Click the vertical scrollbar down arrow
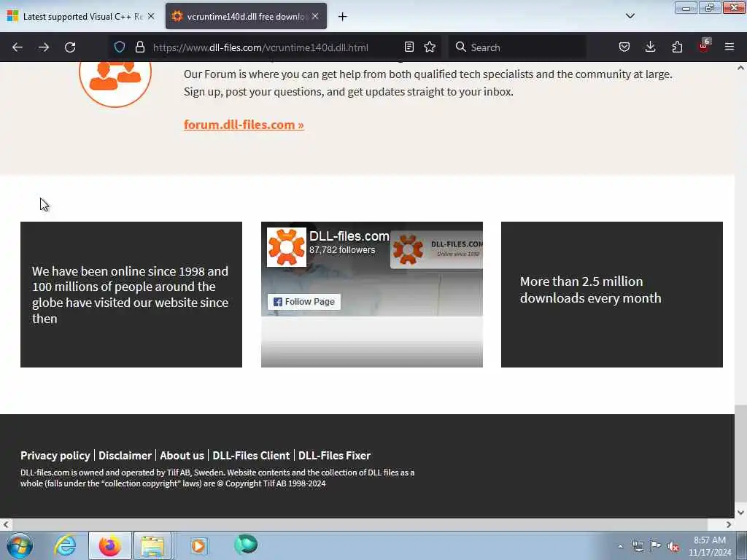This screenshot has width=747, height=560. [x=740, y=513]
